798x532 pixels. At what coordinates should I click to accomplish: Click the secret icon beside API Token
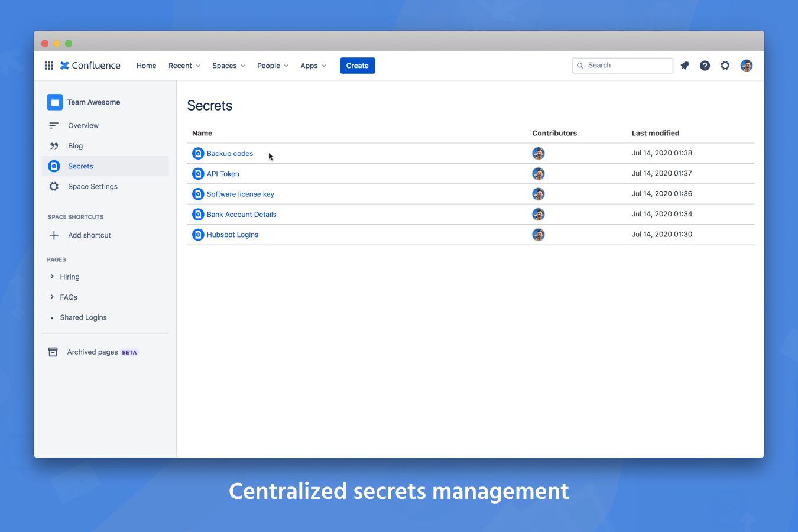tap(198, 174)
